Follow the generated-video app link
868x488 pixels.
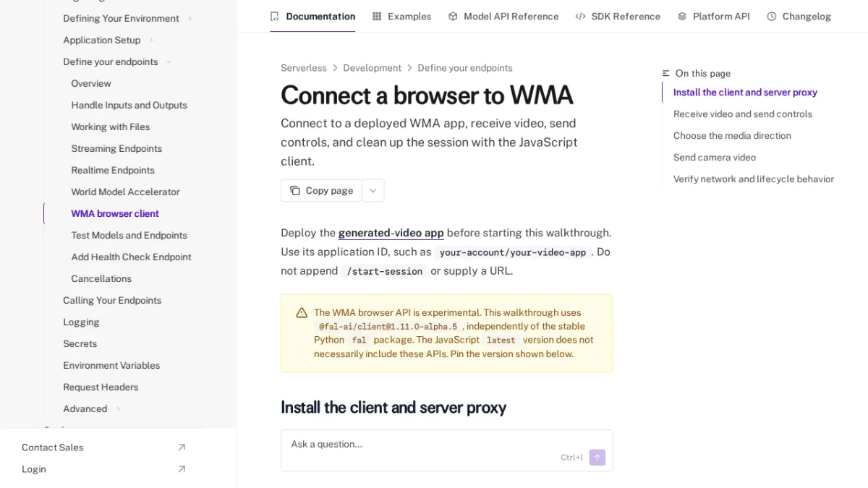[391, 233]
